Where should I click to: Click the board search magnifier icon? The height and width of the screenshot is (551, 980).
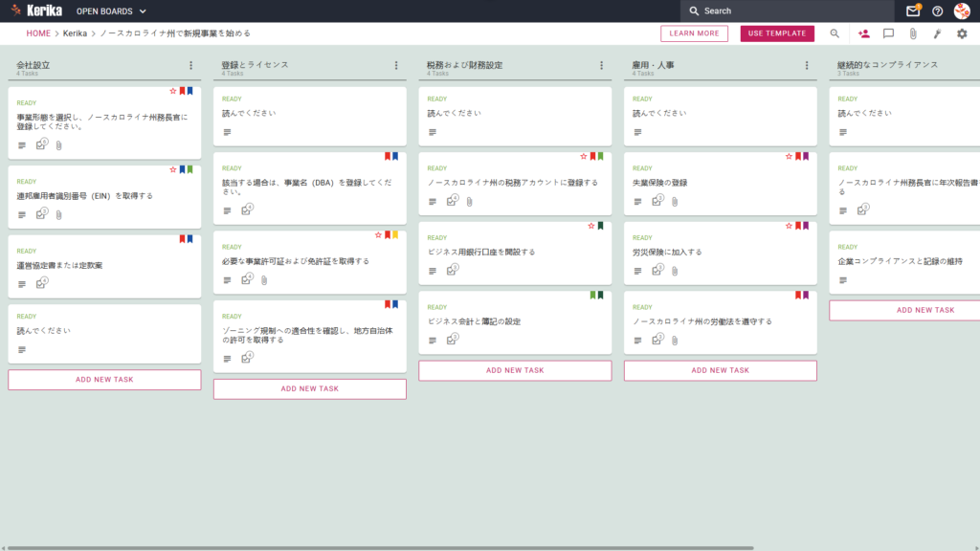tap(835, 33)
